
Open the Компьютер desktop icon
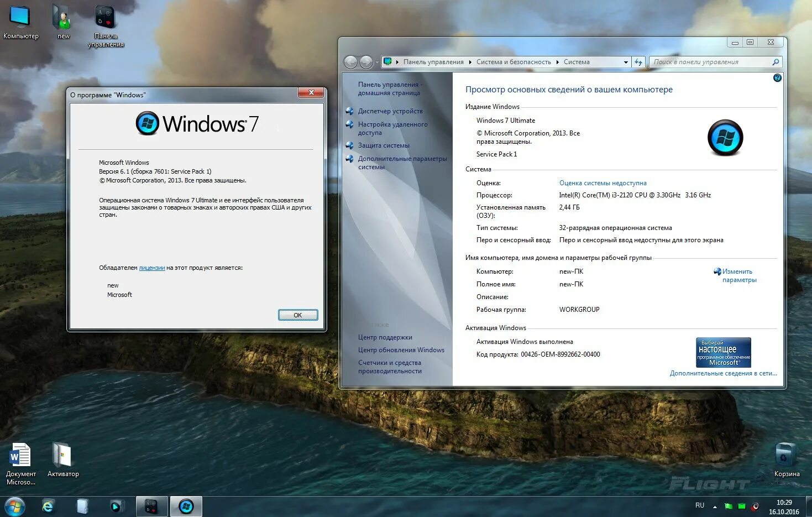coord(20,22)
